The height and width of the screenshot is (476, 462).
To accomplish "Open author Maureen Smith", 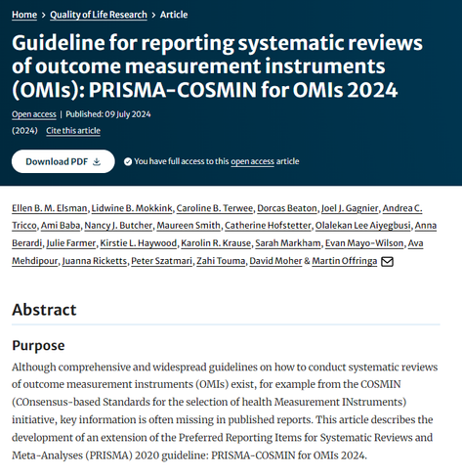I will click(189, 226).
